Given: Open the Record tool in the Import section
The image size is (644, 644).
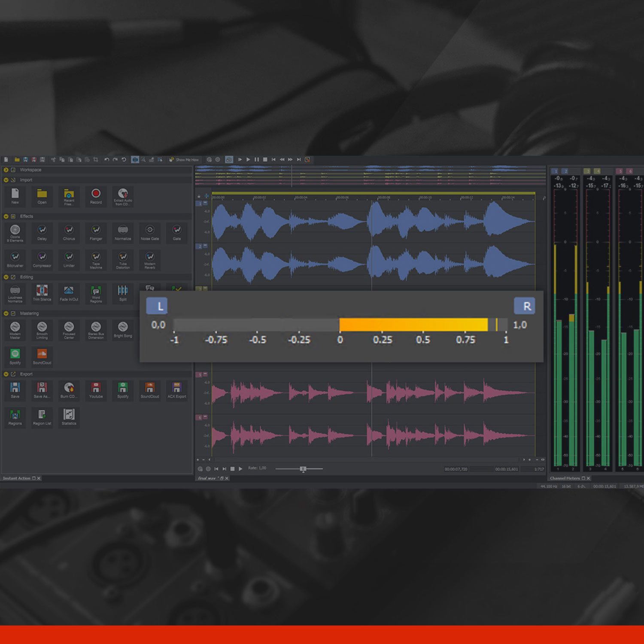Looking at the screenshot, I should [x=96, y=197].
